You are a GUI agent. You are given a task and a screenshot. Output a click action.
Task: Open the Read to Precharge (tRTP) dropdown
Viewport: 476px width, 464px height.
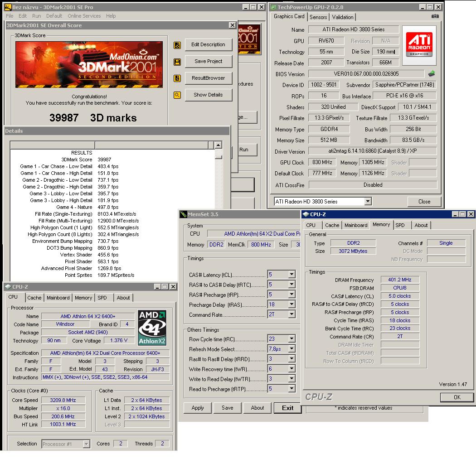point(291,389)
